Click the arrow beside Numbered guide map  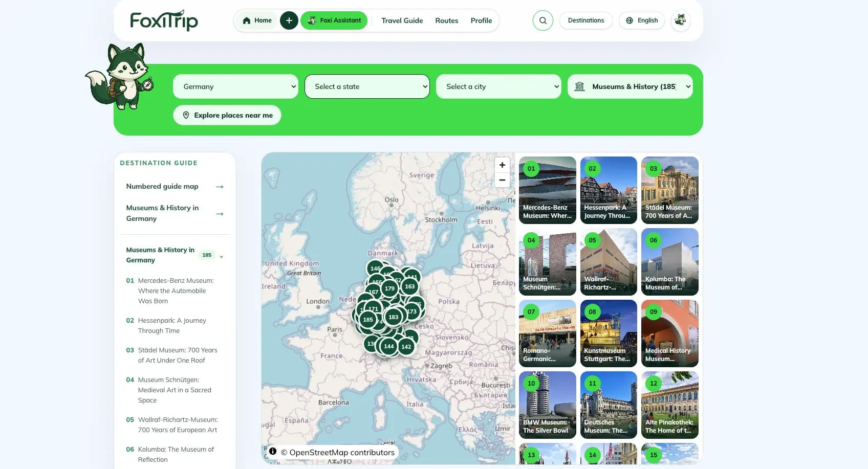(x=220, y=187)
